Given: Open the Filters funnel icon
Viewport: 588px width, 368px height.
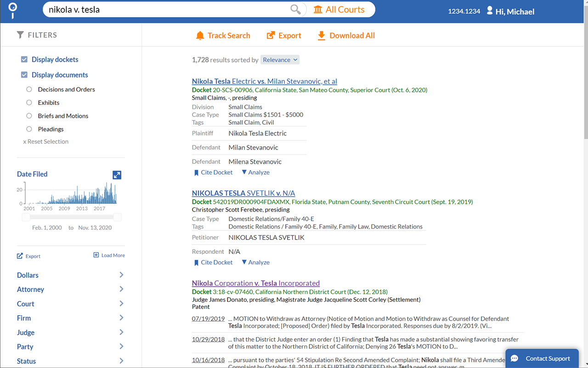Looking at the screenshot, I should coord(20,34).
